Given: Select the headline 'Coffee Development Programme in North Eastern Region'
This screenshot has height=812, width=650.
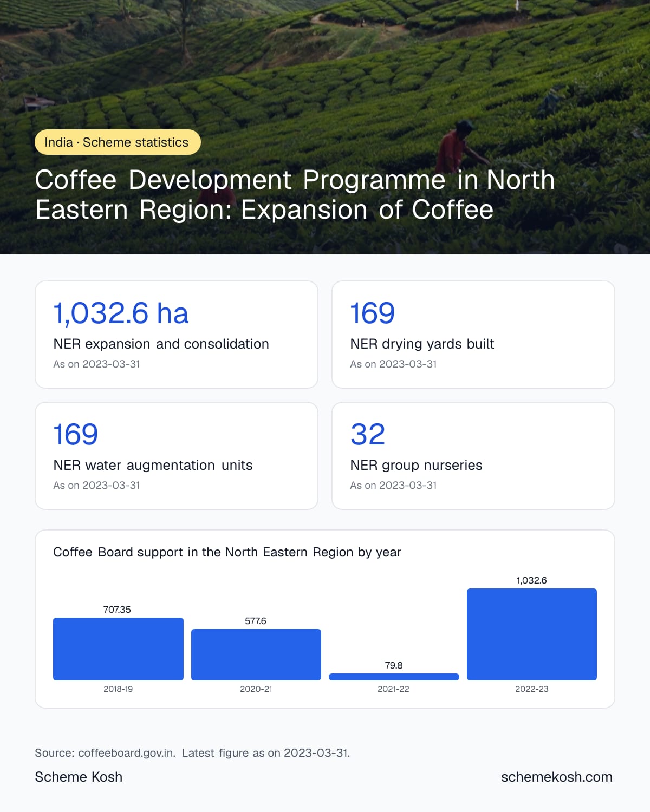Looking at the screenshot, I should tap(295, 194).
